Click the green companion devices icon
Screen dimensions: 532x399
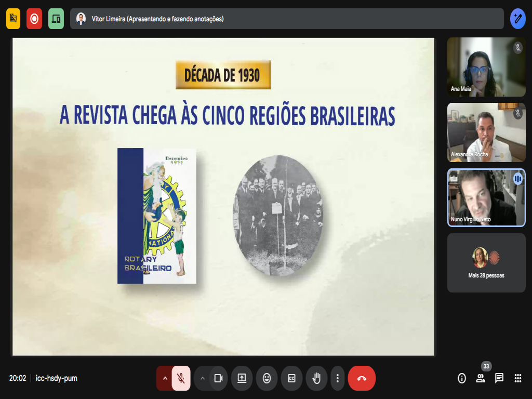coord(56,19)
